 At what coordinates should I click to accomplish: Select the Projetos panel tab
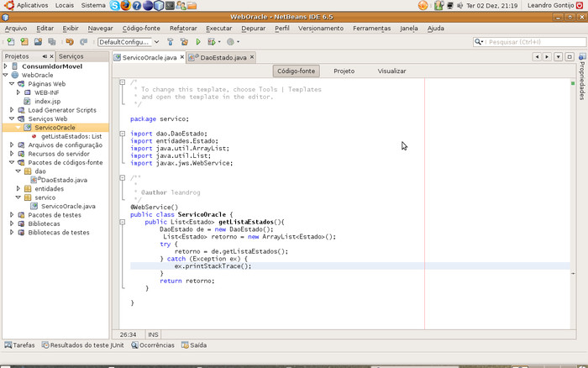[x=17, y=56]
